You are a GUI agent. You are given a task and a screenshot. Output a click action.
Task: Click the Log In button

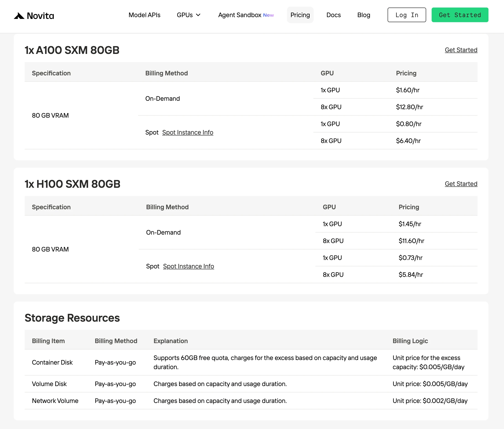tap(407, 15)
